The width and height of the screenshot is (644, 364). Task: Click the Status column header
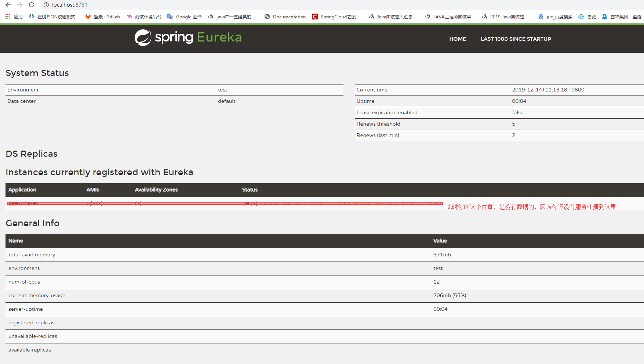pyautogui.click(x=250, y=190)
